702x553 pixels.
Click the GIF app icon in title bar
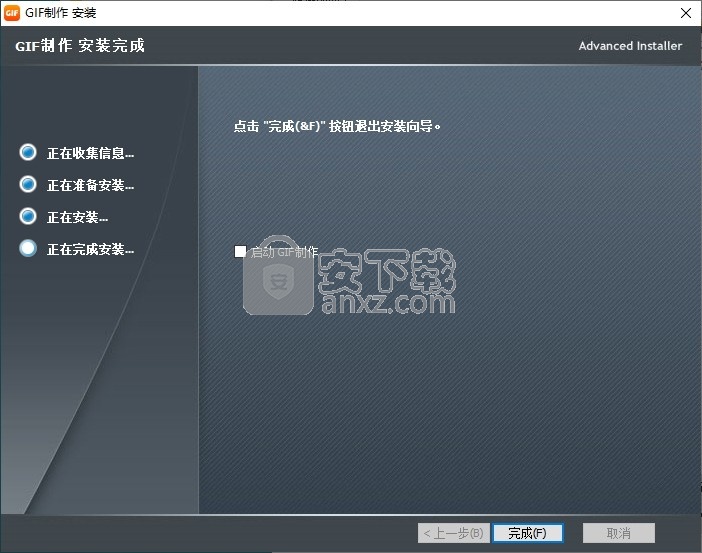12,13
